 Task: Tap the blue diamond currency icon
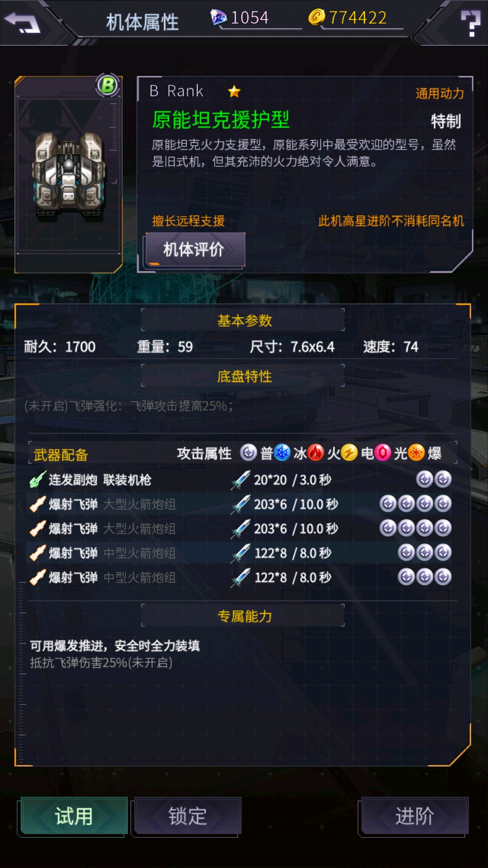point(219,18)
